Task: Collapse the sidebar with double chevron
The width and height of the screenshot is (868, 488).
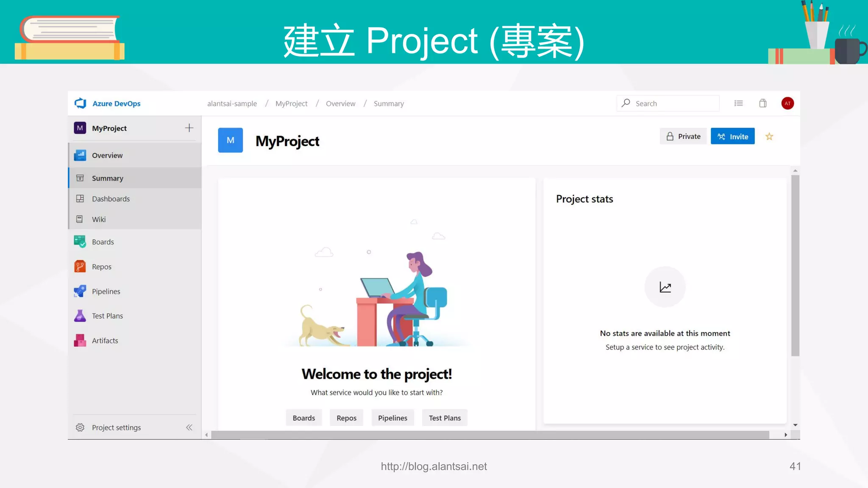Action: pyautogui.click(x=189, y=427)
